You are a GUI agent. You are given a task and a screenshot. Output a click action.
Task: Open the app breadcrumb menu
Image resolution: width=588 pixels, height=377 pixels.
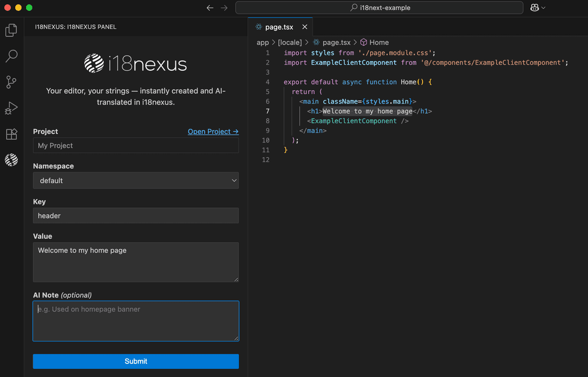[x=262, y=42]
